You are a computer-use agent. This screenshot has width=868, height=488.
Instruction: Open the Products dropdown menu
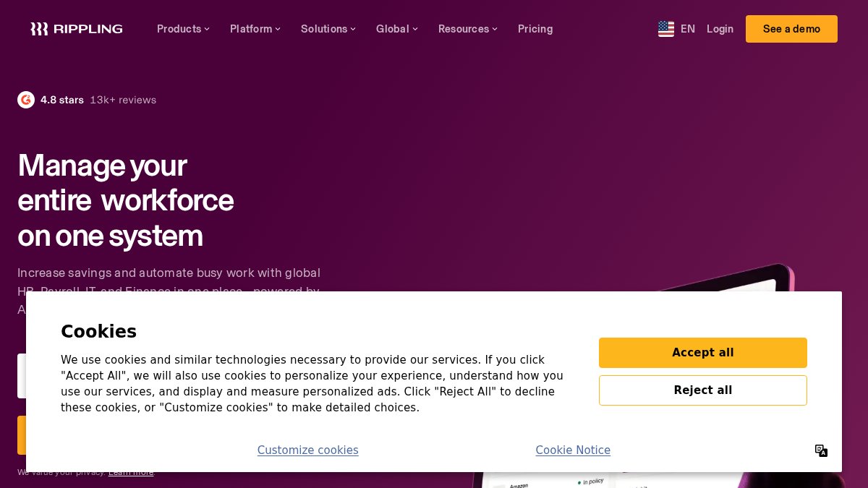183,29
